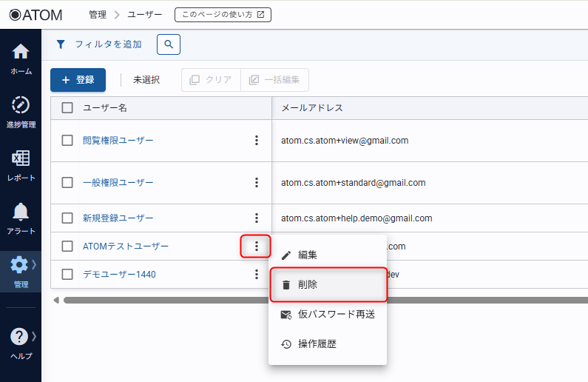Select 編集 in the context menu
Image resolution: width=588 pixels, height=382 pixels.
coord(327,255)
